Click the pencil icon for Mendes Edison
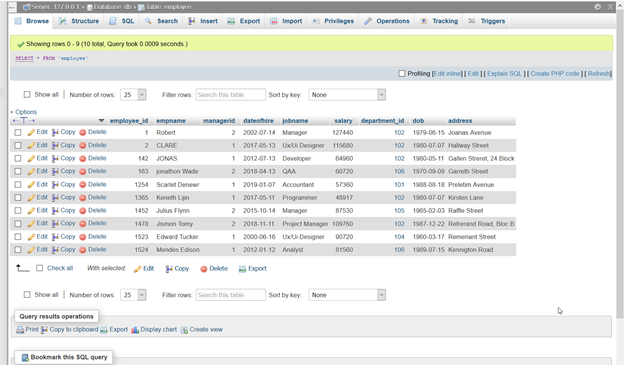 (x=31, y=250)
